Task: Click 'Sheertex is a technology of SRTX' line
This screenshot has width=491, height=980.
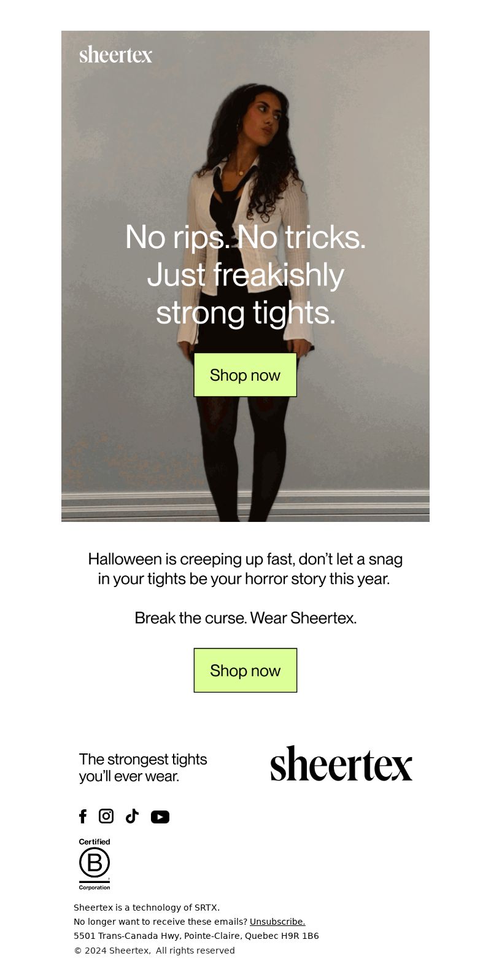Action: pos(147,908)
